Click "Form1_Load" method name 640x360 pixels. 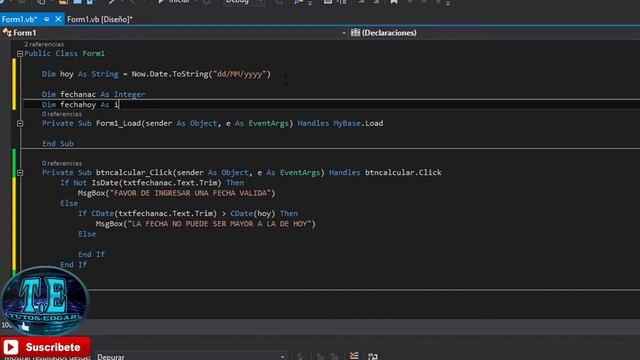(118, 123)
